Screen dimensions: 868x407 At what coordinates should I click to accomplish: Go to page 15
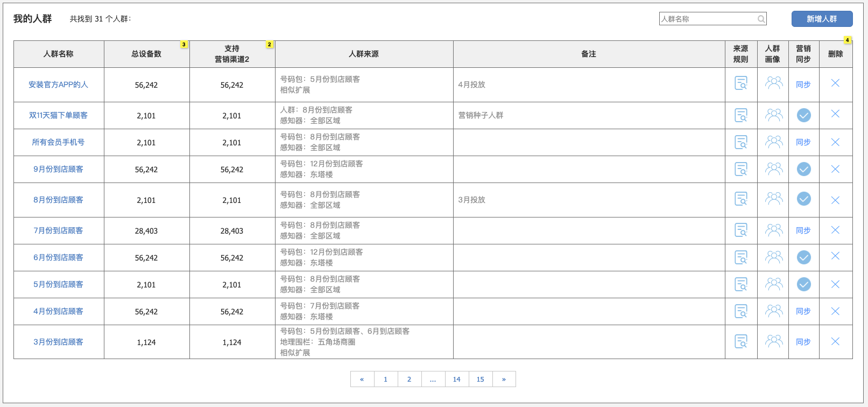[481, 379]
